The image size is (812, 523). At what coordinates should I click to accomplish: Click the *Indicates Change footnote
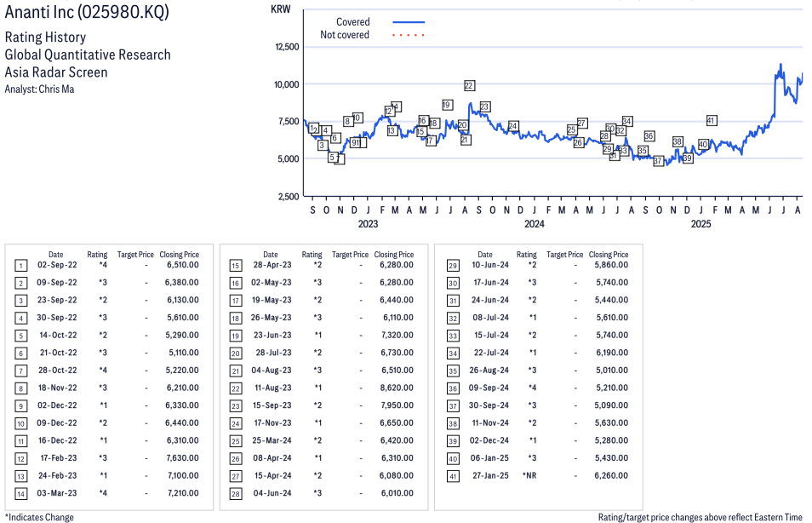coord(39,517)
